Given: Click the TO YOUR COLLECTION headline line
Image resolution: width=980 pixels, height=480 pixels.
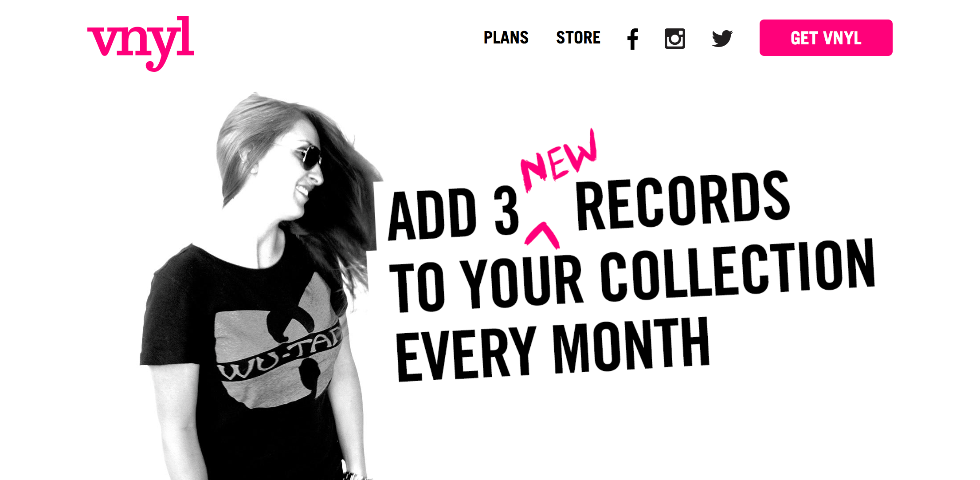Looking at the screenshot, I should click(x=632, y=275).
